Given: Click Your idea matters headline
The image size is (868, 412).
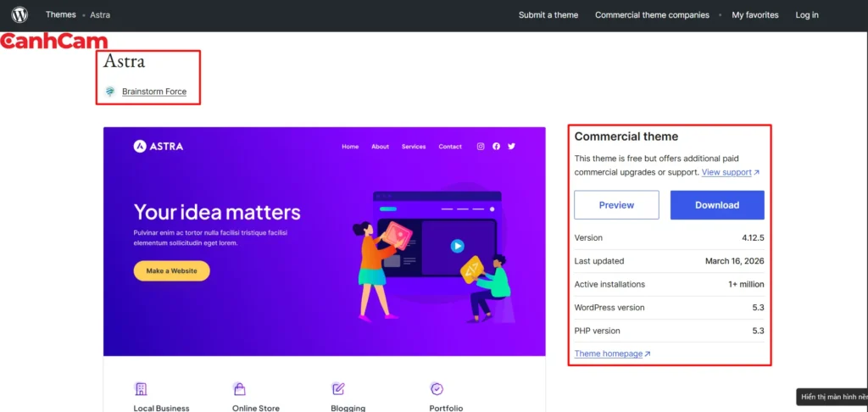Looking at the screenshot, I should (217, 212).
